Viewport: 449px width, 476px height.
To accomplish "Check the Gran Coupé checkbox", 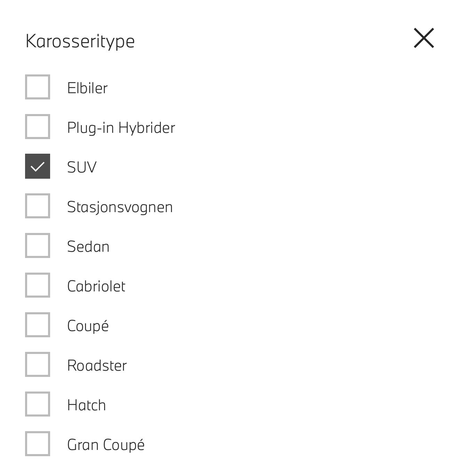I will (38, 444).
